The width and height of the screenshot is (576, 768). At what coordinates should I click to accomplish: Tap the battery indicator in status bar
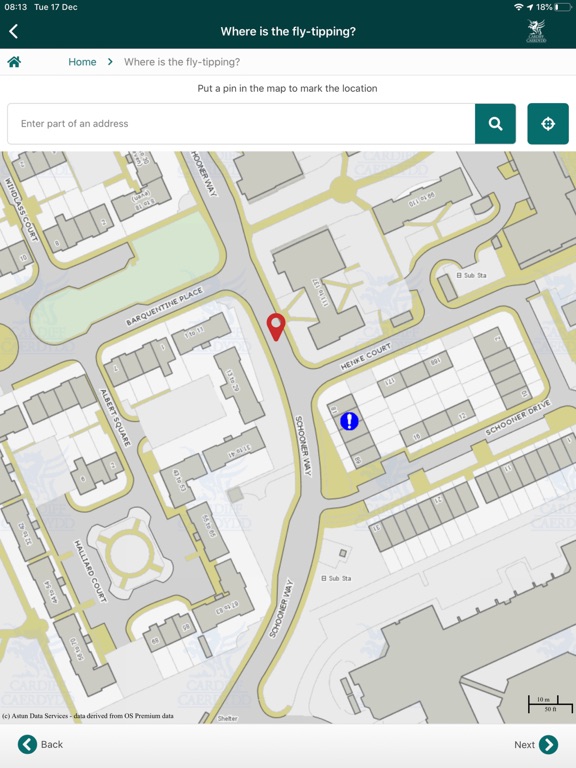(x=563, y=7)
